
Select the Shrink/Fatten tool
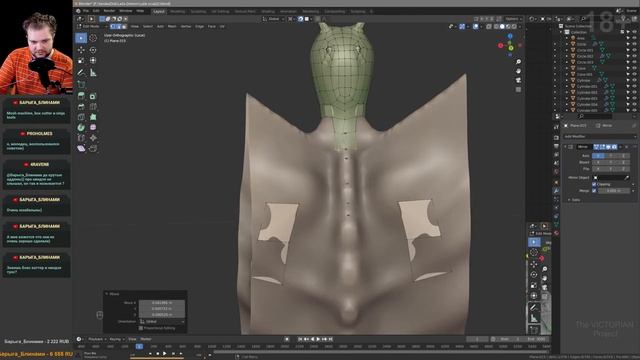(93, 138)
